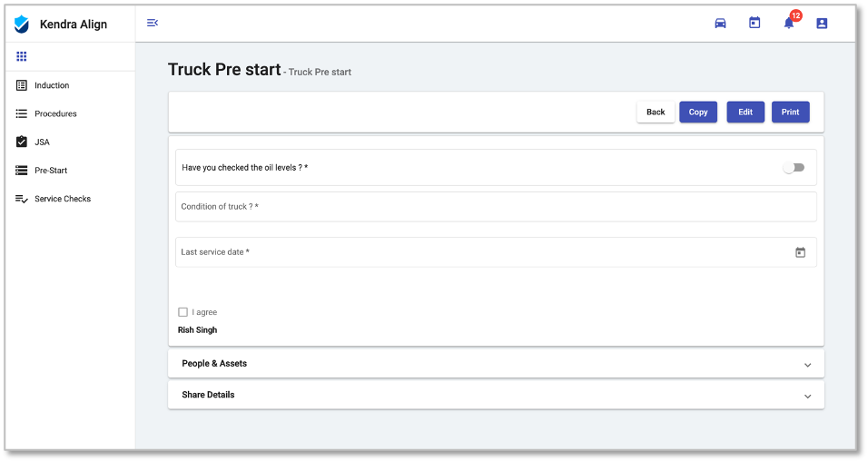Select JSA from the sidebar

42,142
